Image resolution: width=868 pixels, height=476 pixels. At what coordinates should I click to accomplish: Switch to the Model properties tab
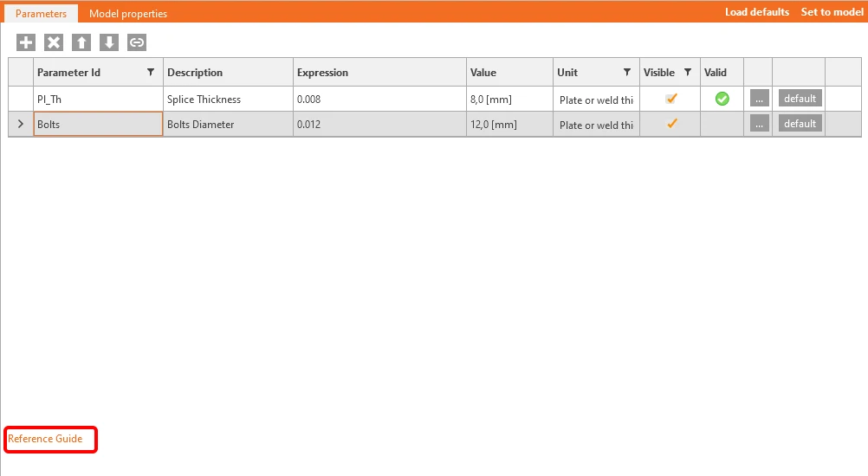click(128, 13)
